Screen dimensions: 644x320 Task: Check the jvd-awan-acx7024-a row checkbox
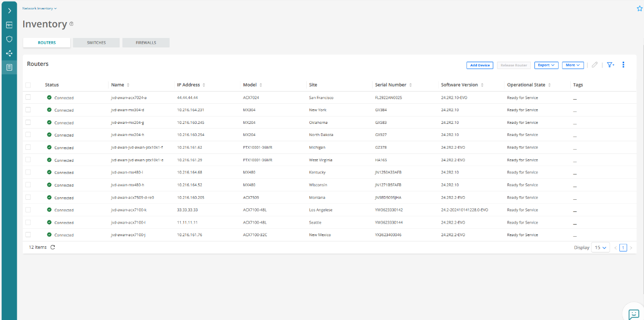click(28, 97)
